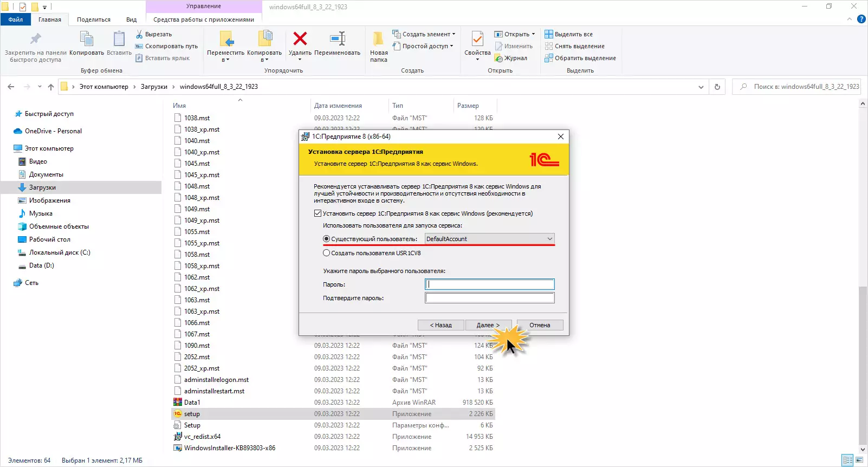
Task: Sort by the Размер column header
Action: click(x=468, y=106)
